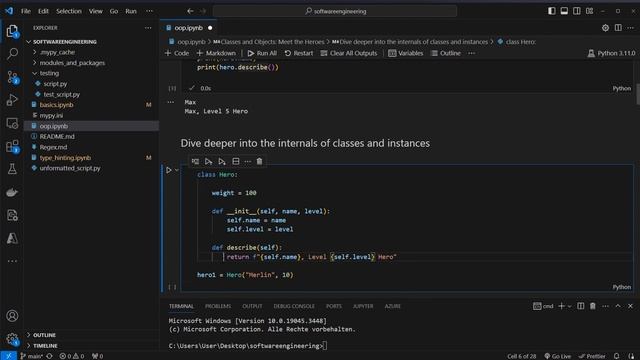Open more cell actions in cell toolbar
Screen dimensions: 640x360
(248, 161)
